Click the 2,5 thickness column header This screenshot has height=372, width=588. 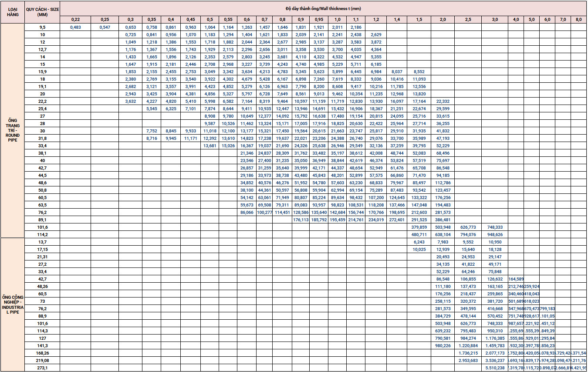pos(468,20)
